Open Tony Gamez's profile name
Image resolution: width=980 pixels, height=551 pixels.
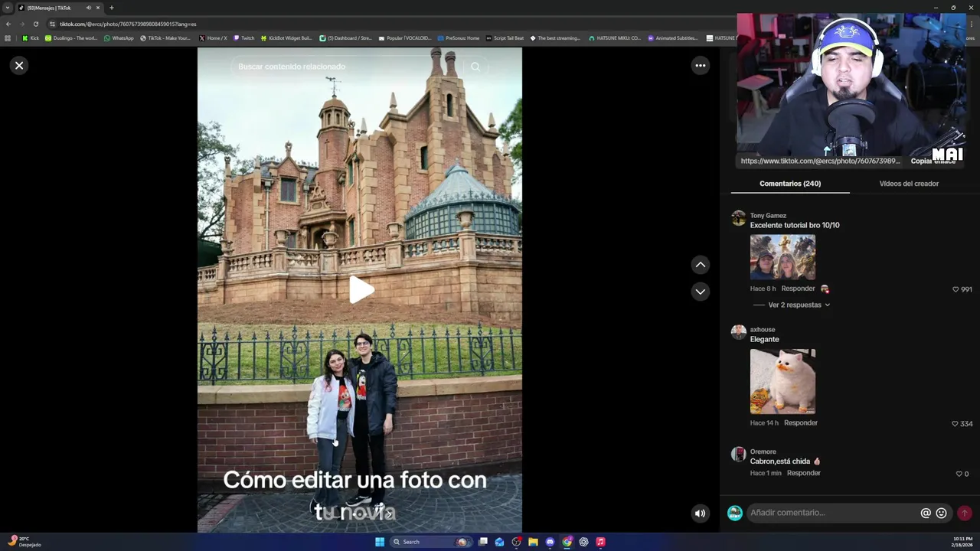pos(768,216)
